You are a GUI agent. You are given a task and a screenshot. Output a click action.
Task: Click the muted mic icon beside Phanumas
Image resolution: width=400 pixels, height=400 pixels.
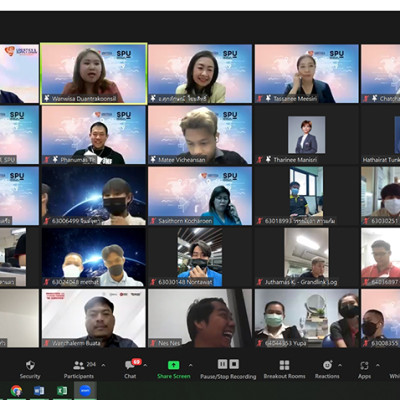(47, 160)
